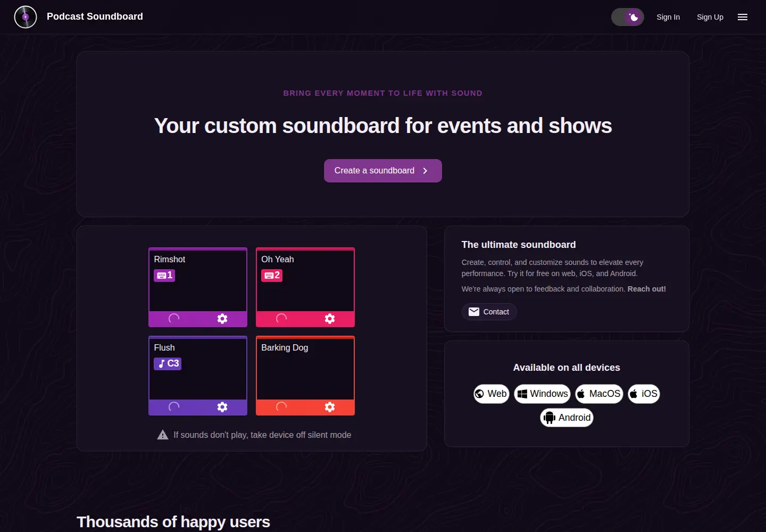Select the Android platform chip
Viewport: 766px width, 532px height.
567,418
